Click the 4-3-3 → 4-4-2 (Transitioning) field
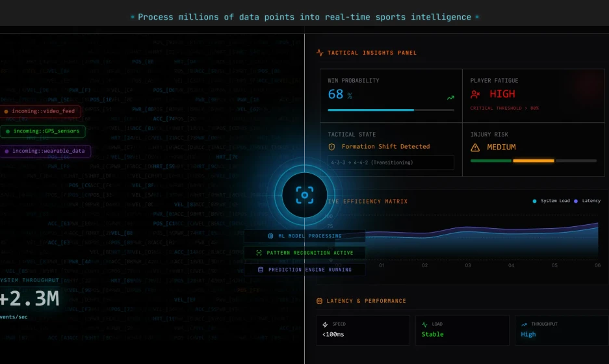609x364 pixels. pos(391,162)
